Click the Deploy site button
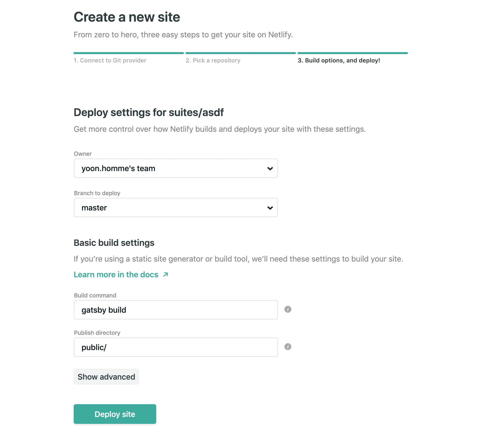Screen dimensions: 504x445 [x=115, y=414]
